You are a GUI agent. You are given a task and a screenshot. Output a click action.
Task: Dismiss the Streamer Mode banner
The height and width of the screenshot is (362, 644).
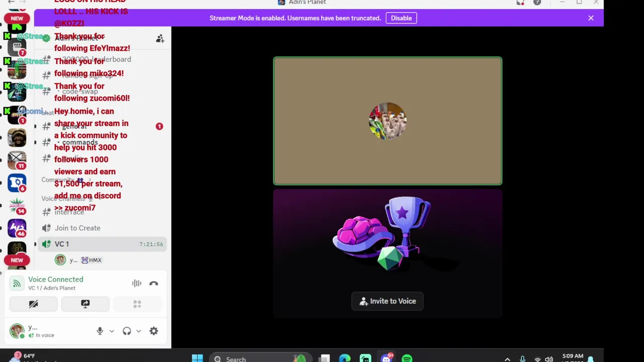point(591,18)
